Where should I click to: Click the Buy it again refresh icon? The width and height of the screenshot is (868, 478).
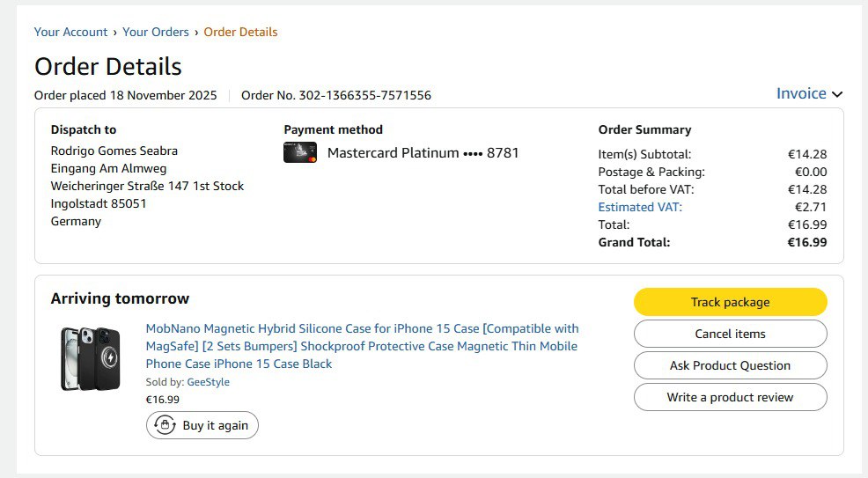click(x=164, y=425)
